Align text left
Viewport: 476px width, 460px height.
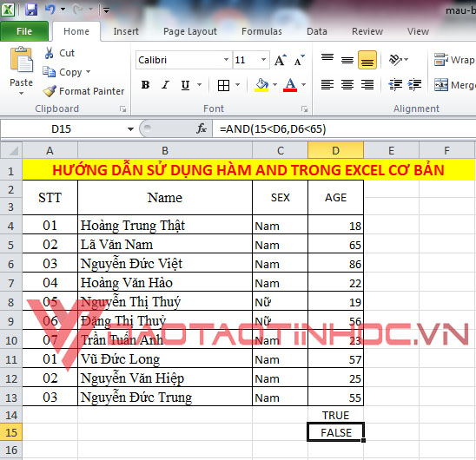[x=327, y=85]
